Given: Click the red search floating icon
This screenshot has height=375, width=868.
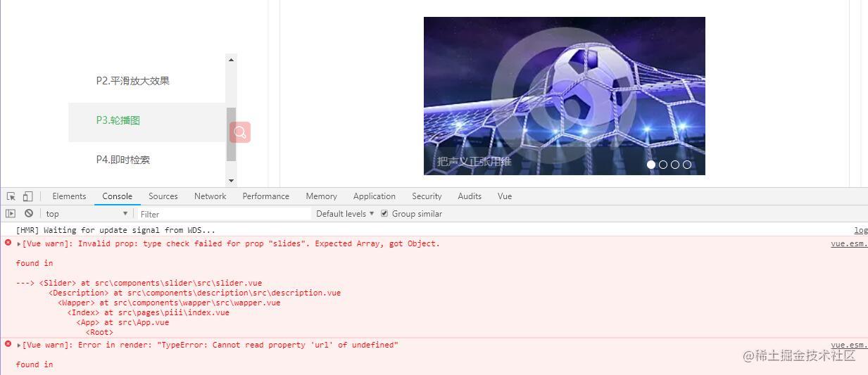Looking at the screenshot, I should (240, 132).
